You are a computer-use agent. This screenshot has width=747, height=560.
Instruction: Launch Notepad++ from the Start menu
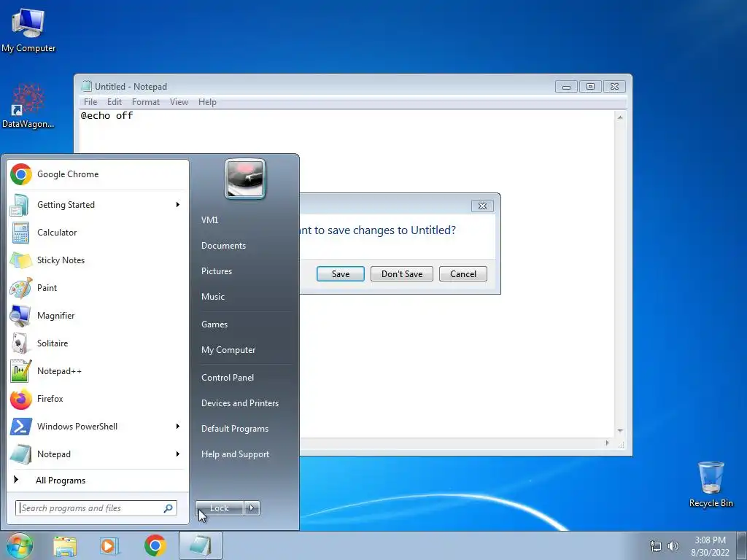[98, 371]
